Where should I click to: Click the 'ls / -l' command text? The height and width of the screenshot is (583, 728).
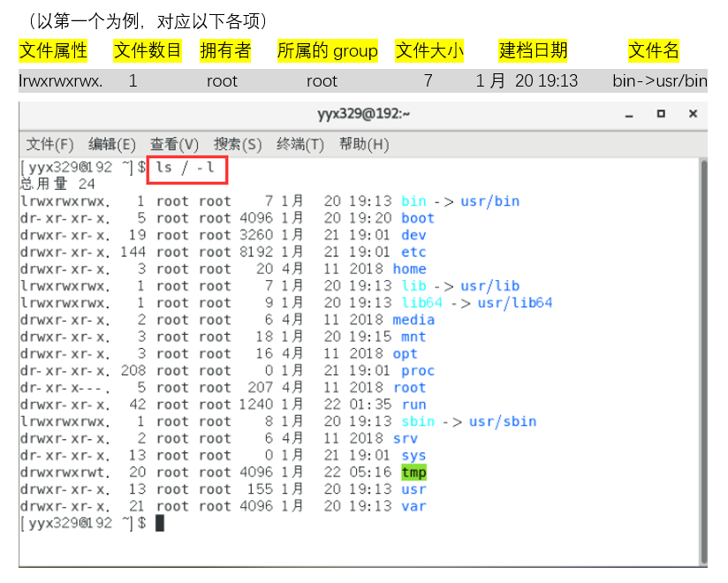185,168
